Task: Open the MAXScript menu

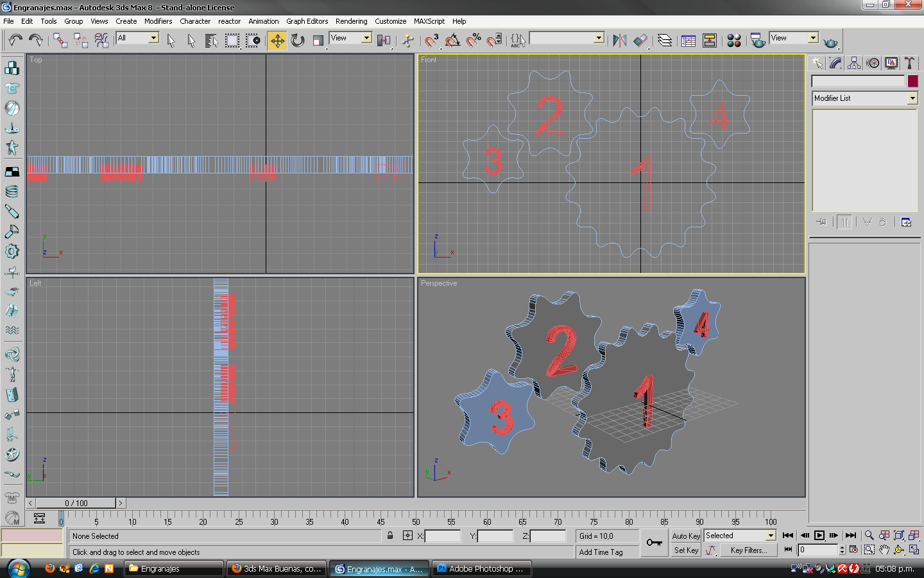Action: click(x=429, y=21)
